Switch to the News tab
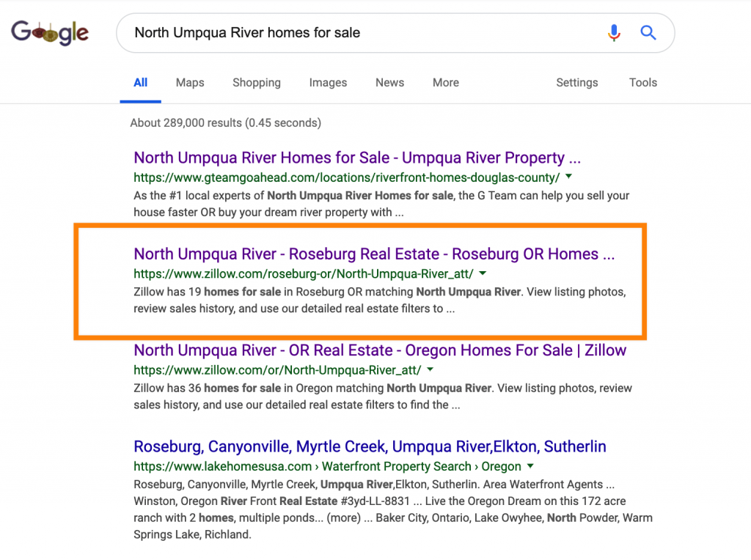The image size is (751, 560). [390, 82]
